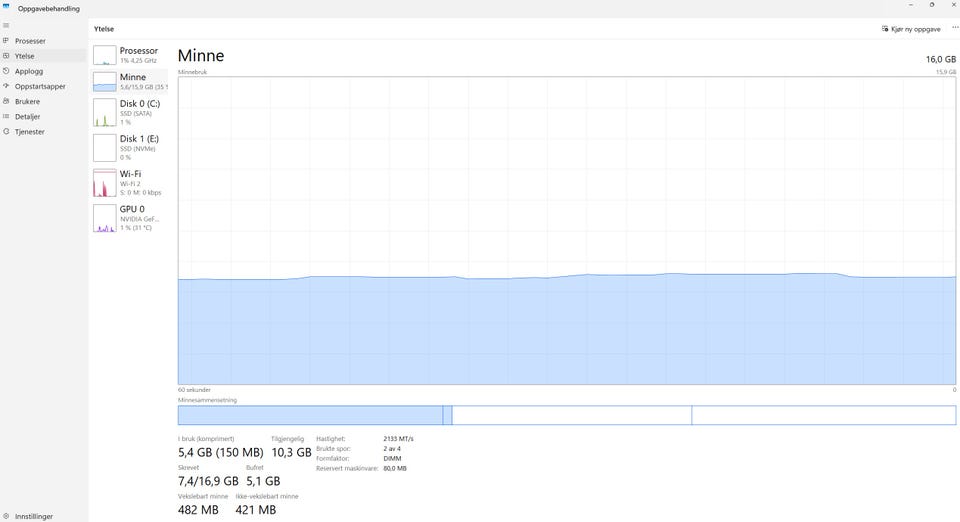This screenshot has width=960, height=522.
Task: Open the Prosesser page icon
Action: click(6, 41)
